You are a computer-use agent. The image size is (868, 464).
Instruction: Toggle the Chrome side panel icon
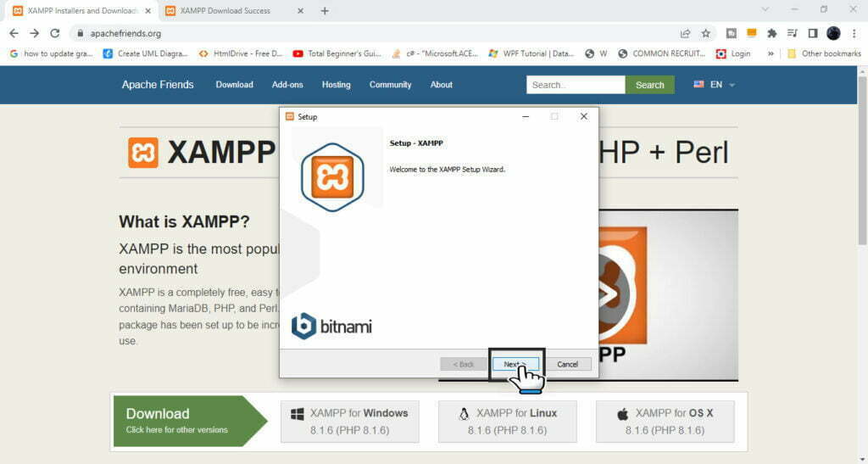pos(812,34)
